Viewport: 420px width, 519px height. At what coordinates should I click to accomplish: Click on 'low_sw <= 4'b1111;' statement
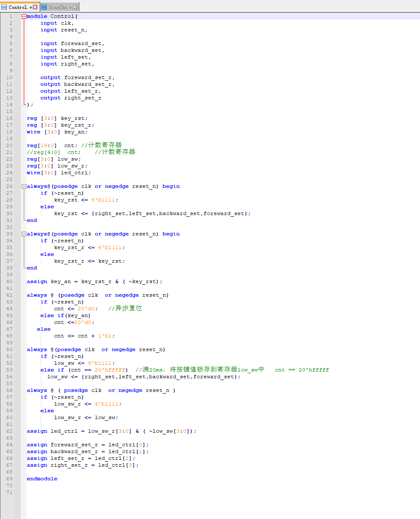85,363
